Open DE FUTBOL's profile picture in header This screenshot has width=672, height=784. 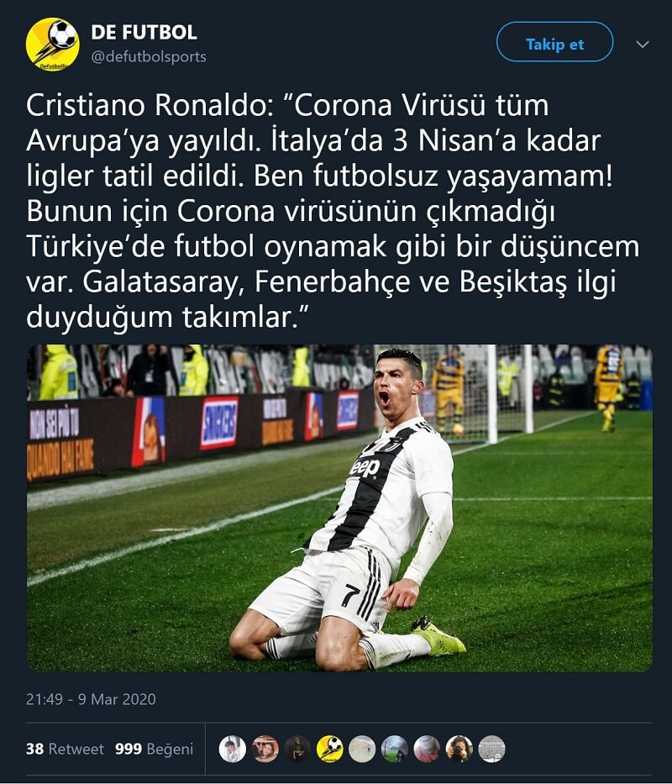(x=52, y=44)
